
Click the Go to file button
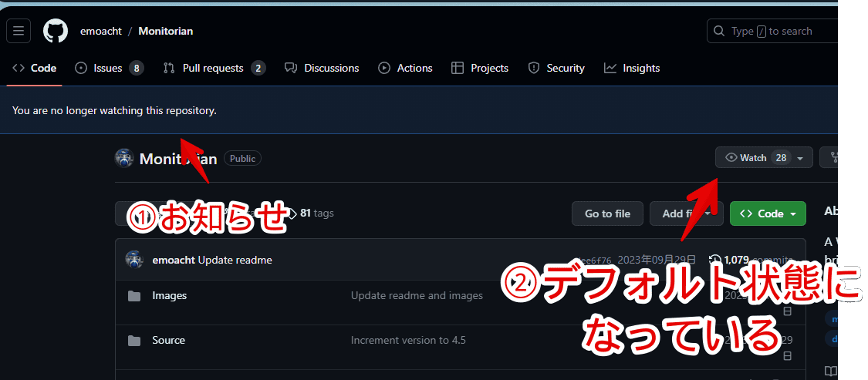(x=608, y=214)
